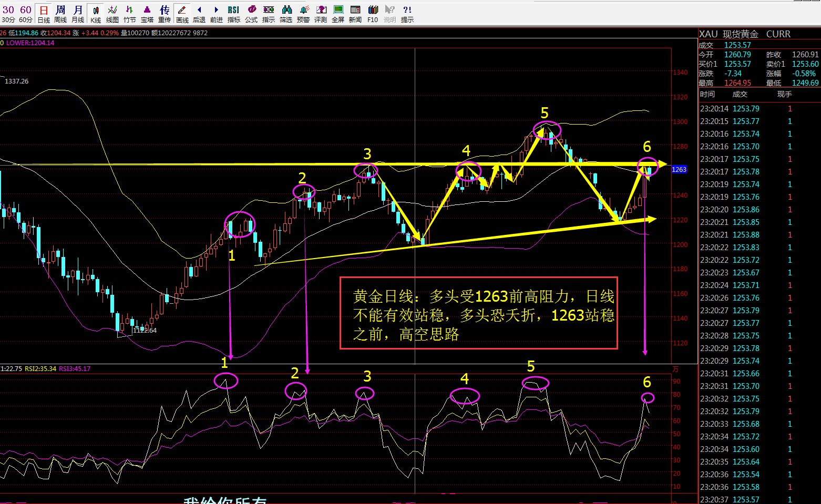This screenshot has height=504, width=821.
Task: Open the 公式 formula editor
Action: (251, 14)
